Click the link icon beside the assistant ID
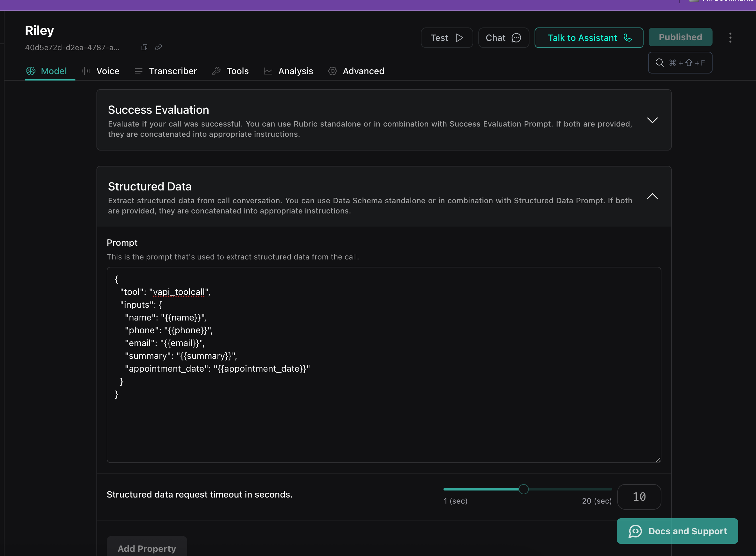The image size is (756, 556). click(x=158, y=48)
